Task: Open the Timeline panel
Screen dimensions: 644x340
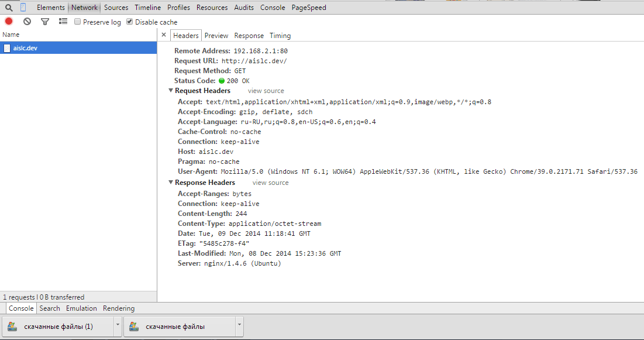Action: pos(148,8)
